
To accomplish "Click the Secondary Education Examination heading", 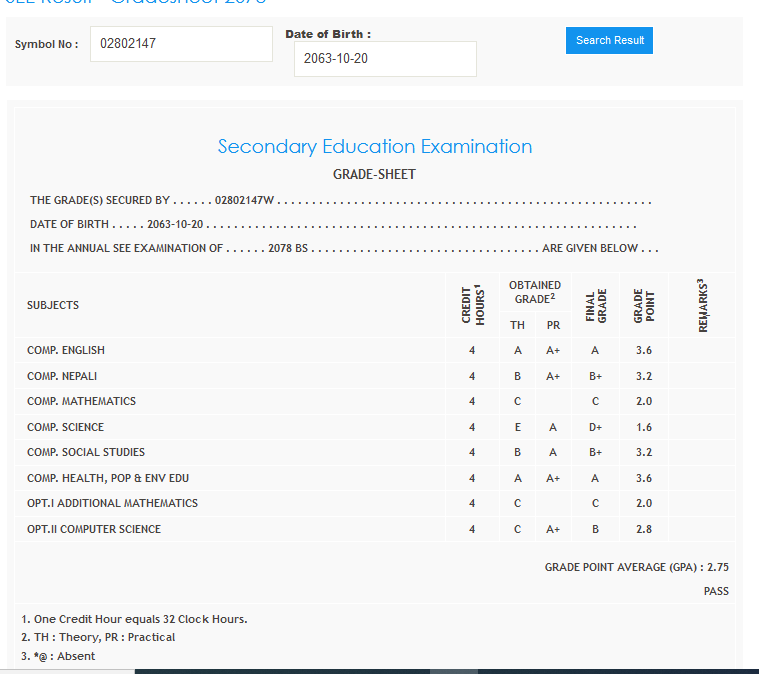I will (375, 147).
